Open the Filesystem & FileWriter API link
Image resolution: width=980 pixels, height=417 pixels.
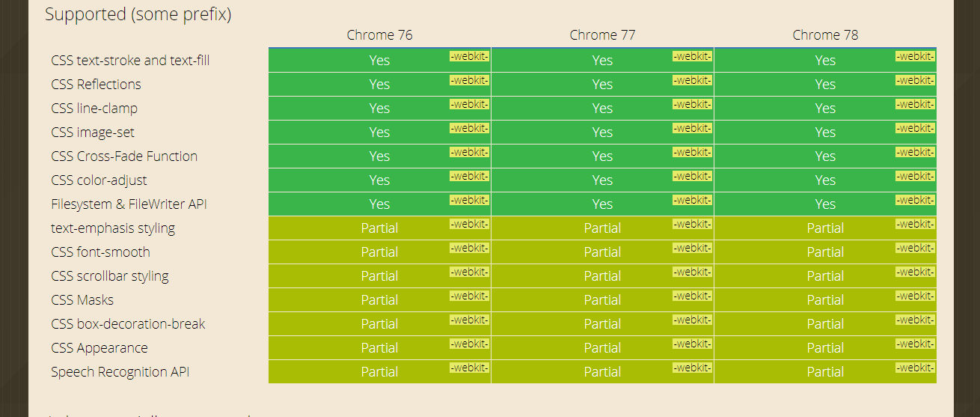[129, 204]
